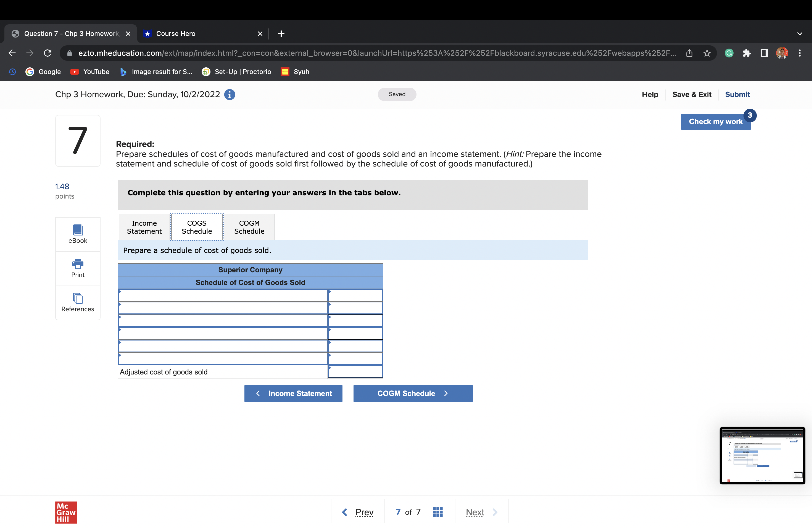Click the Grammarly extension icon
This screenshot has height=528, width=812.
[x=729, y=53]
